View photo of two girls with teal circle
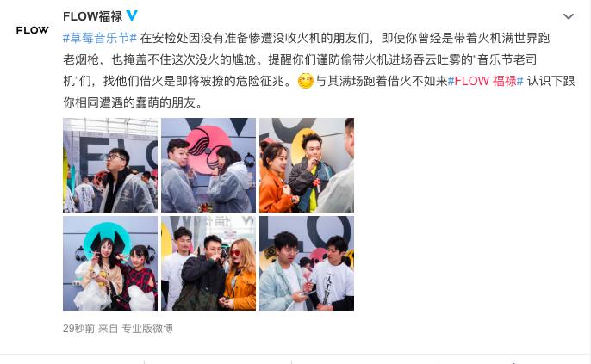This screenshot has width=591, height=364. click(110, 263)
